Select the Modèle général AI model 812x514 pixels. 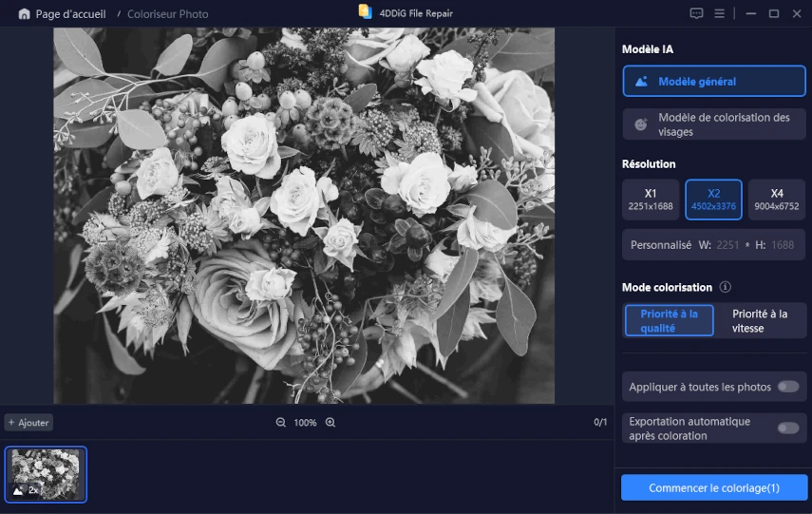(x=714, y=82)
